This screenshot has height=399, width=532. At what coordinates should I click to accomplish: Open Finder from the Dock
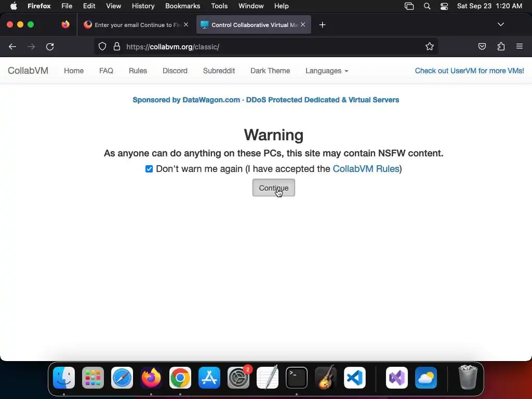click(x=64, y=378)
